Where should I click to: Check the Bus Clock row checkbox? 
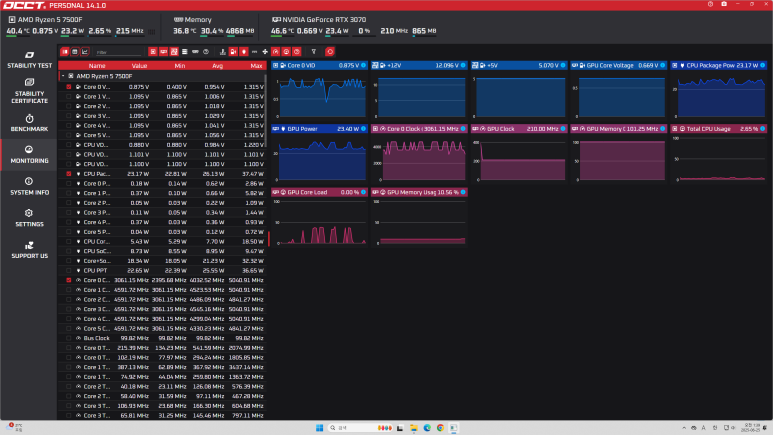[x=69, y=338]
